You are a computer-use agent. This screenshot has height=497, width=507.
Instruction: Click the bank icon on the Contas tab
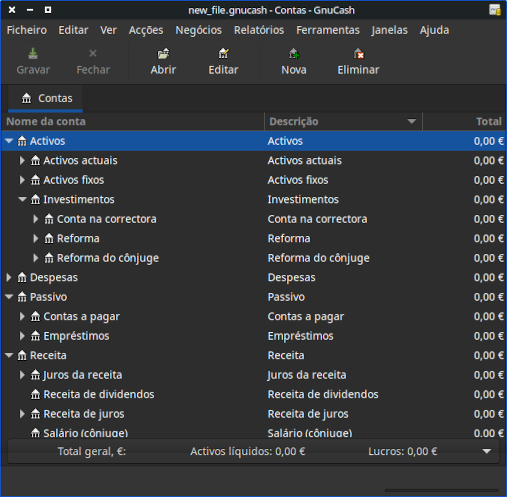click(x=26, y=98)
